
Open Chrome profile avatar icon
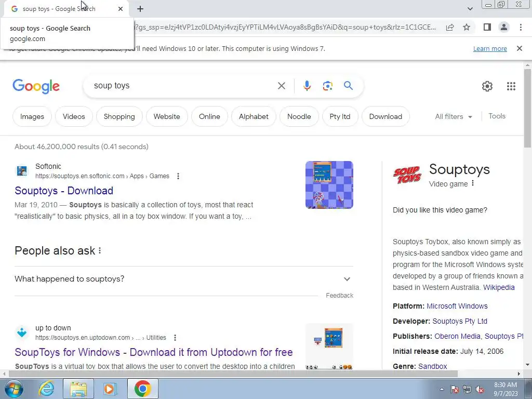click(x=504, y=27)
